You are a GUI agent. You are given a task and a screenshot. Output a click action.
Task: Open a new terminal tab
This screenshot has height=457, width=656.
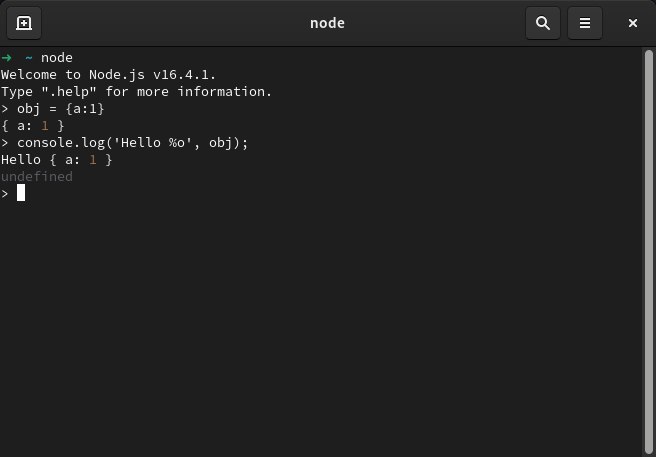coord(24,23)
